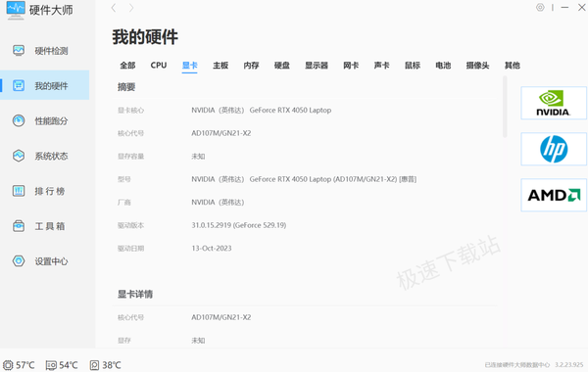Click the vertical scrollbar of hardware list

(505, 107)
